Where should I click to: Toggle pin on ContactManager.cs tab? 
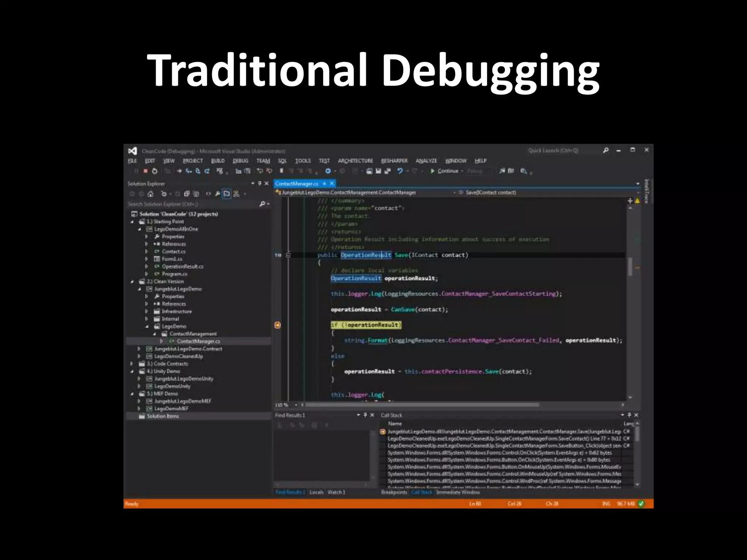(324, 184)
